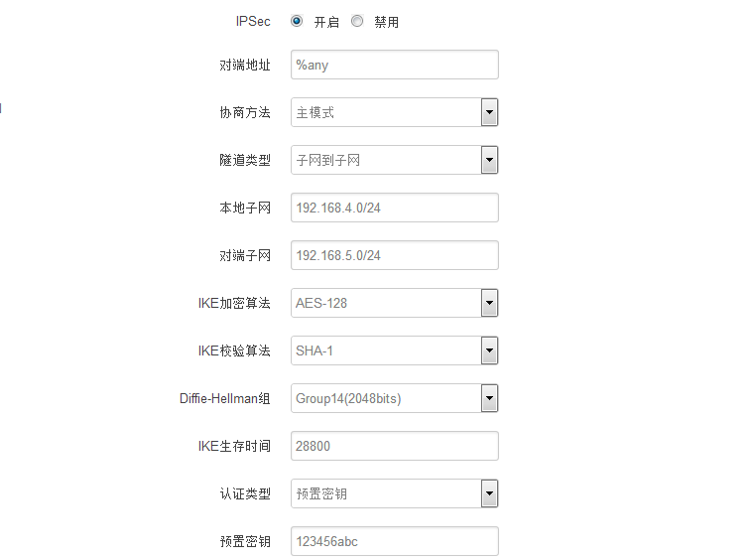This screenshot has height=560, width=756.
Task: Select the 禁用 radio button for IPSec
Action: pos(357,21)
